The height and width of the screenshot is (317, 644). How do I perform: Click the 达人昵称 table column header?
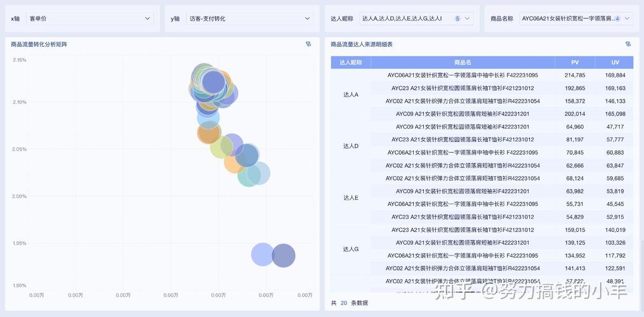[x=351, y=63]
